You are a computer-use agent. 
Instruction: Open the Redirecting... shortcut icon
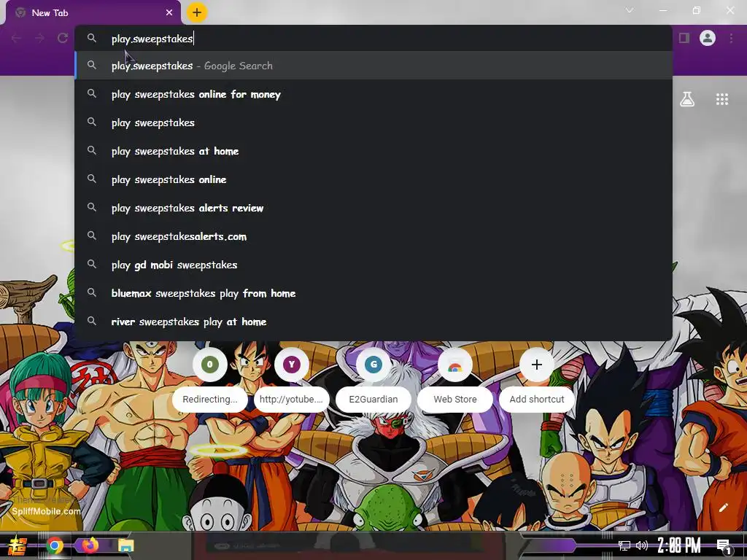209,365
